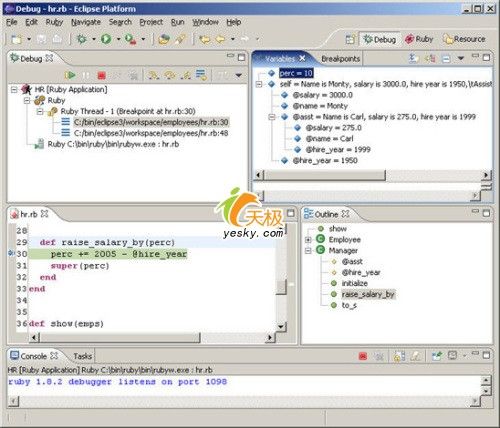Click the Resume button in Debug view
The width and height of the screenshot is (500, 428).
point(70,75)
